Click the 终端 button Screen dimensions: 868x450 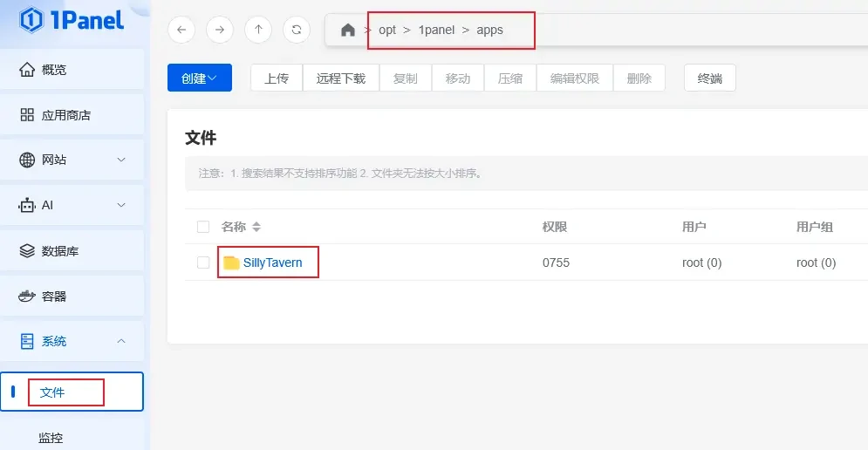pos(709,78)
